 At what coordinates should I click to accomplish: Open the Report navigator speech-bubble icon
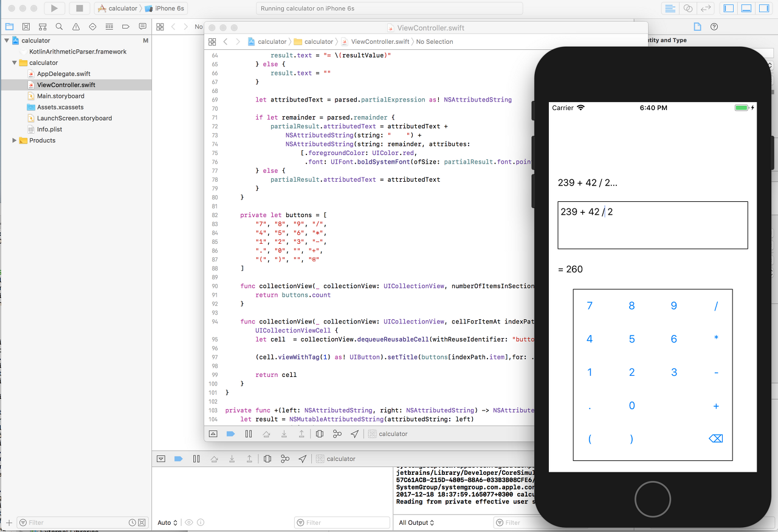click(142, 27)
